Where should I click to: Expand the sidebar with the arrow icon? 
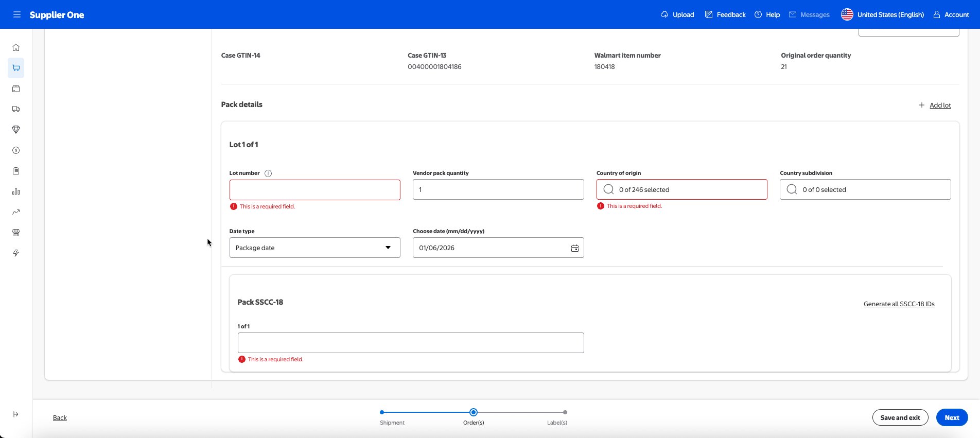[16, 414]
